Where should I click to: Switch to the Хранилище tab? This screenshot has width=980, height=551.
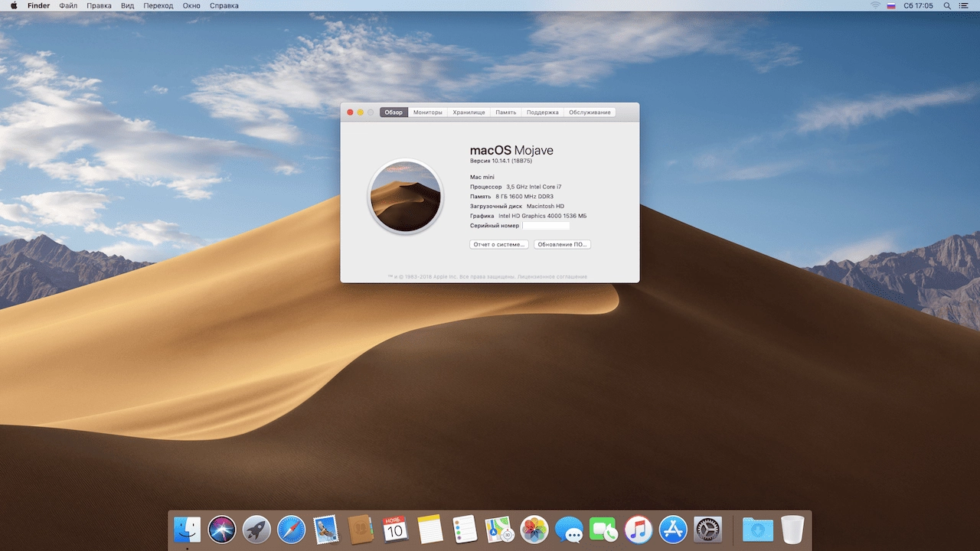coord(469,112)
